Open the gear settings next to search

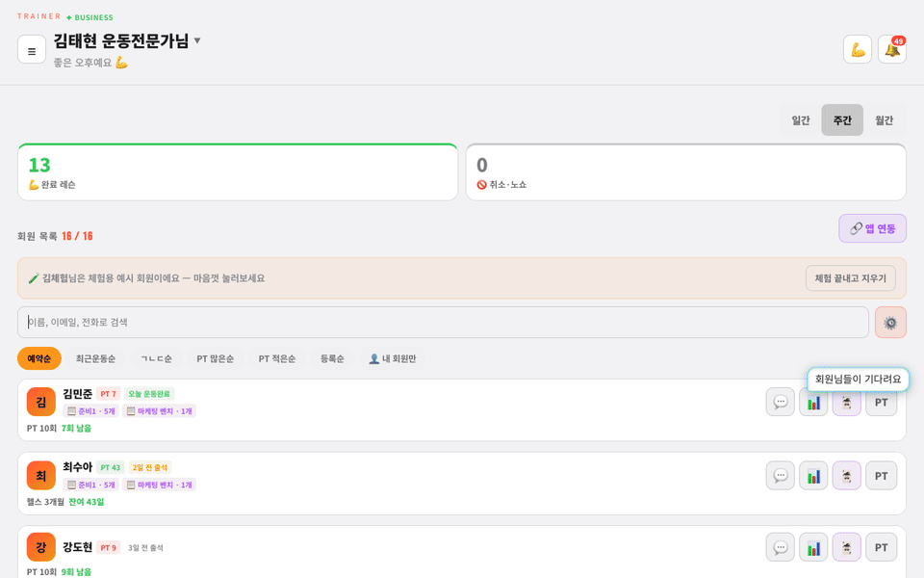point(890,323)
